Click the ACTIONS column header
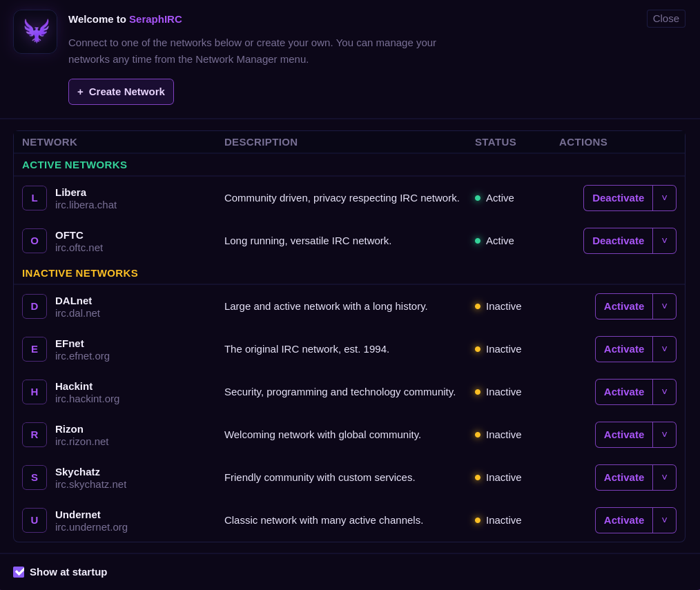This screenshot has height=590, width=700. click(x=583, y=142)
